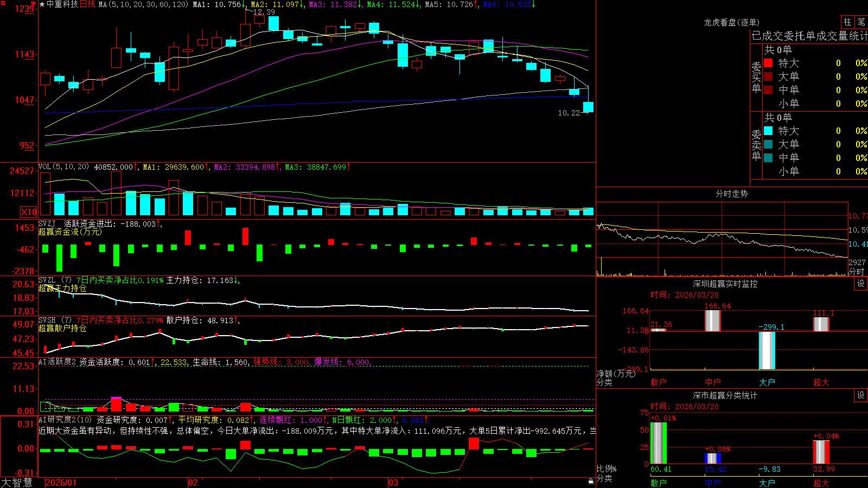Click the lock icon on the date axis

(591, 481)
